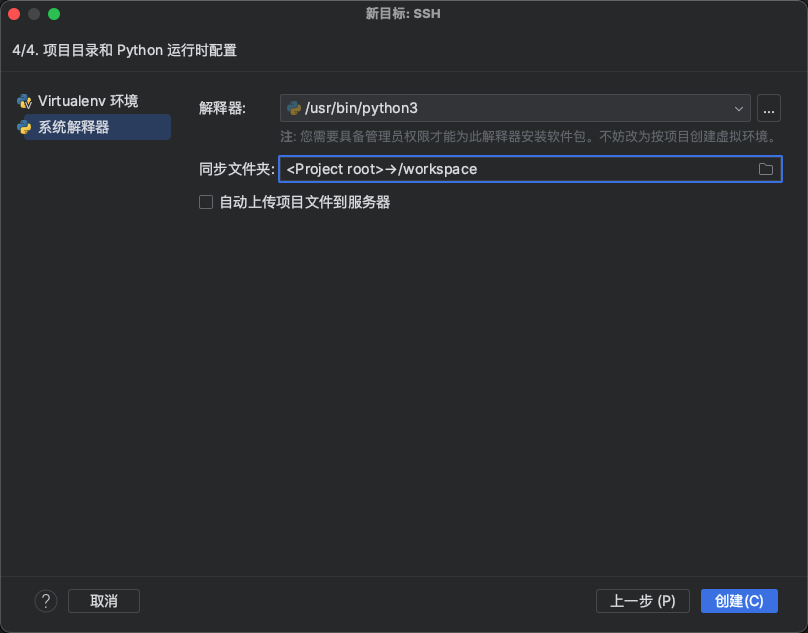Open help with the question mark button

coord(46,601)
